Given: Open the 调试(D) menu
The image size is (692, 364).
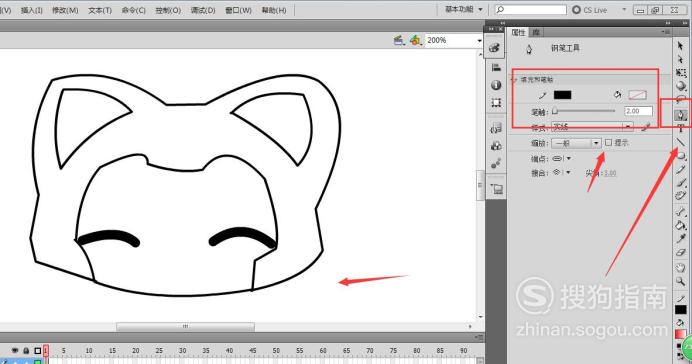Looking at the screenshot, I should point(203,10).
